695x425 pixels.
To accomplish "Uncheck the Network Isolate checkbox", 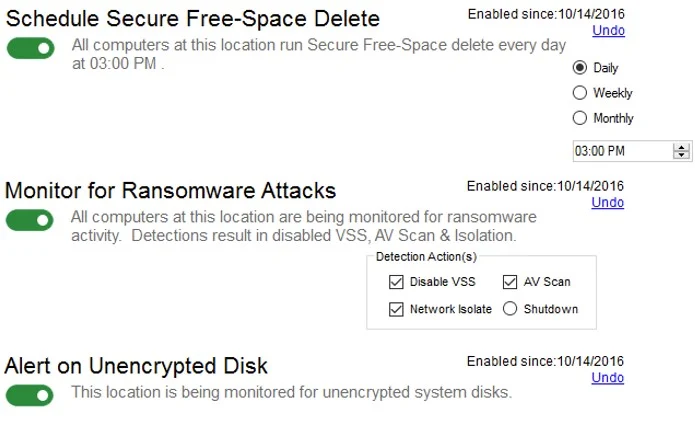I will 397,309.
